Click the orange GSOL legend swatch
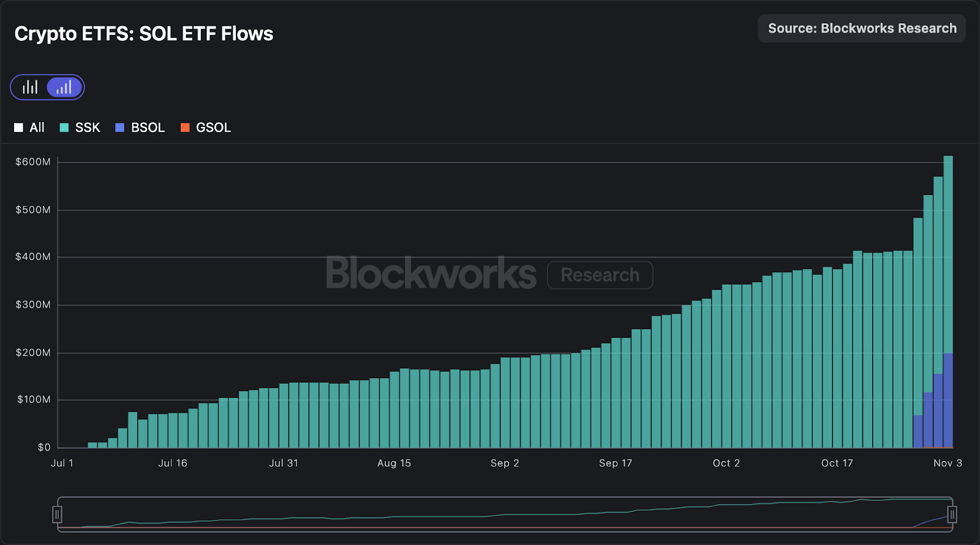The image size is (980, 545). 185,128
